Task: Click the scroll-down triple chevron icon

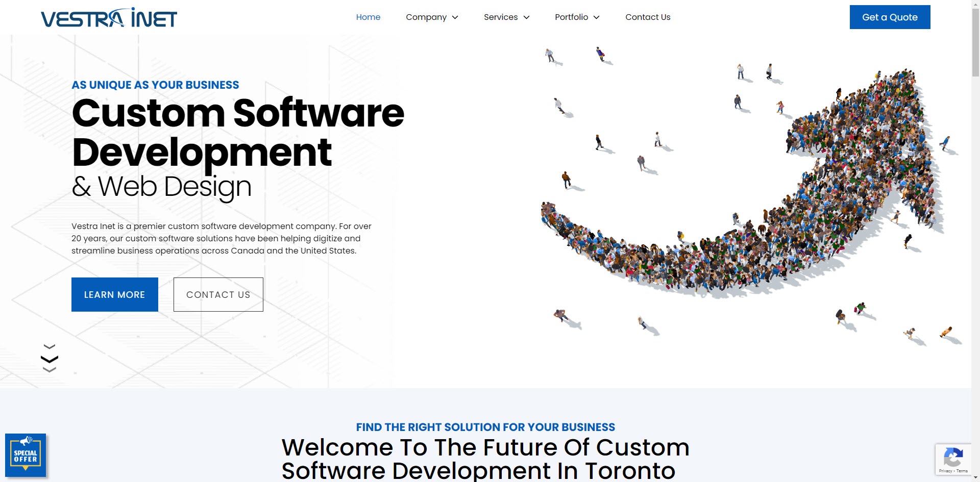Action: click(x=50, y=359)
